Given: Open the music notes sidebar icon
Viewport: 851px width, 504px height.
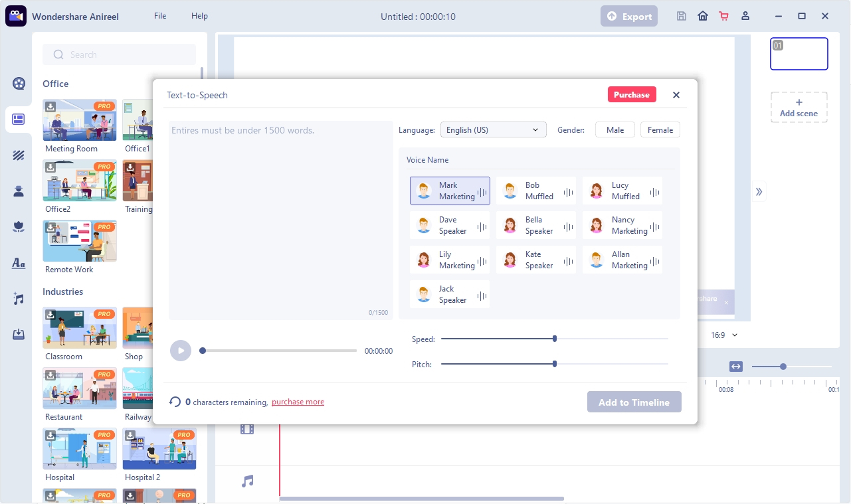Looking at the screenshot, I should [19, 299].
